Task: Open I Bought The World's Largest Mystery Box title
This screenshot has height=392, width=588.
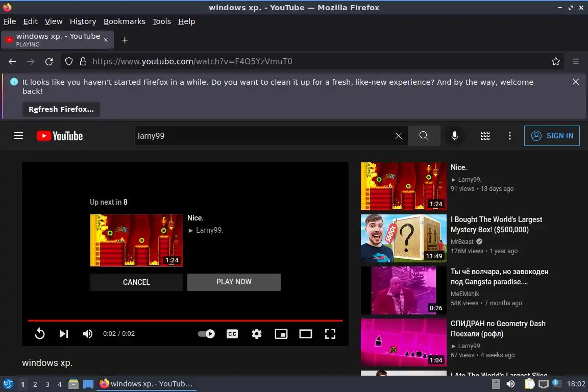Action: click(496, 224)
